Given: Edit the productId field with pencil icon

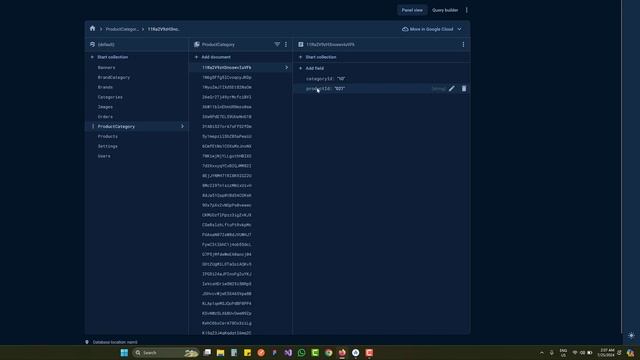Looking at the screenshot, I should [x=451, y=89].
